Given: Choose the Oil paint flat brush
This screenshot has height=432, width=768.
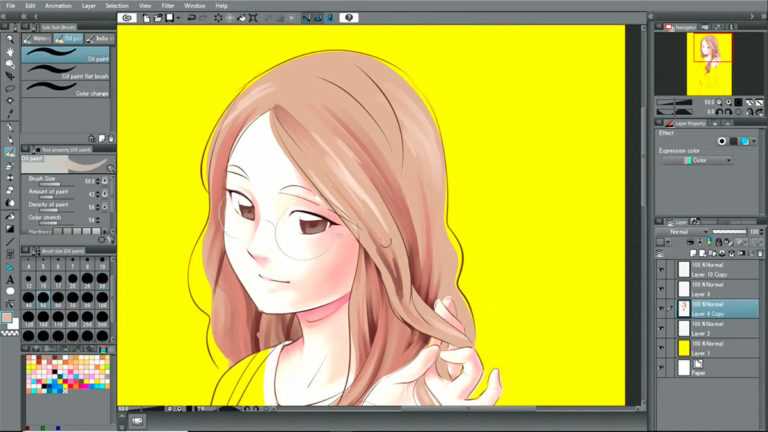Looking at the screenshot, I should click(68, 76).
